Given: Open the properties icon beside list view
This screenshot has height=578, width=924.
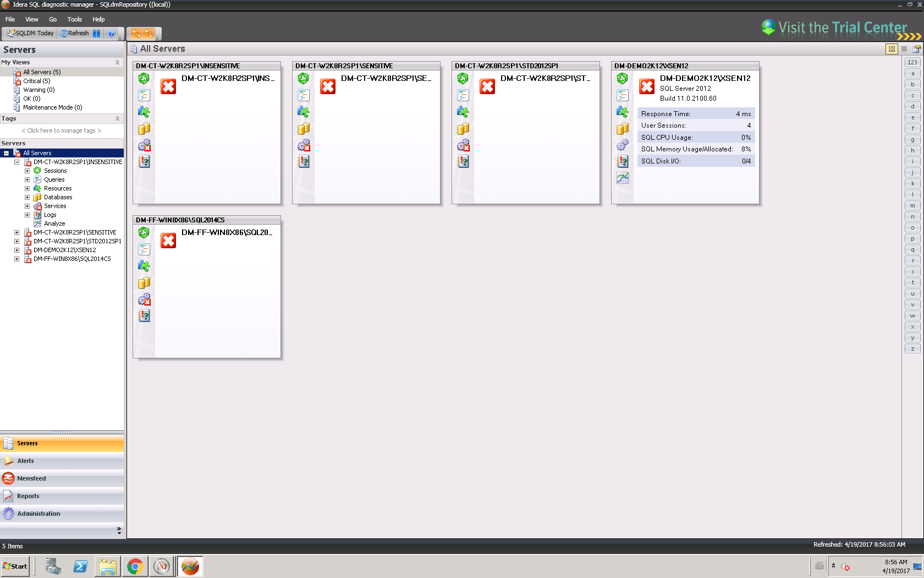Looking at the screenshot, I should click(916, 49).
